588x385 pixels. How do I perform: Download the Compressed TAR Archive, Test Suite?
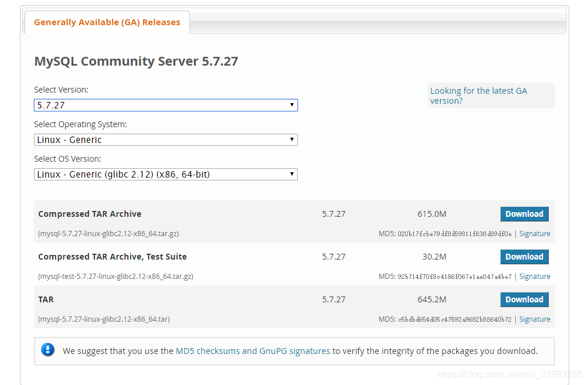click(x=524, y=257)
